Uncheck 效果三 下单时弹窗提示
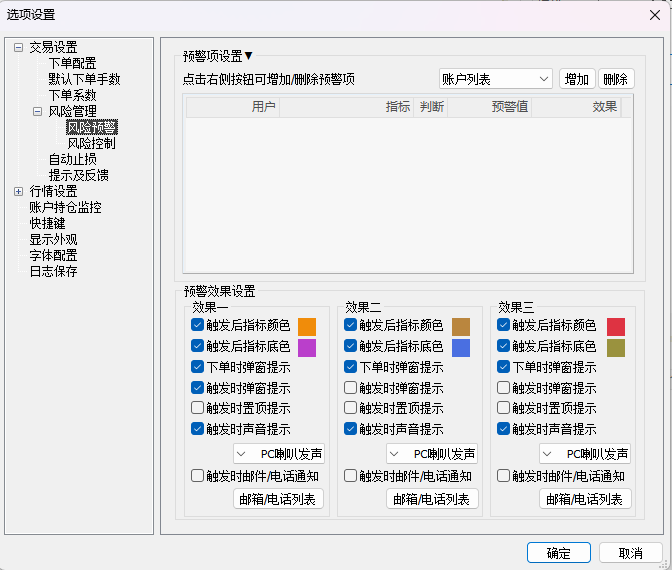The width and height of the screenshot is (672, 570). (504, 366)
